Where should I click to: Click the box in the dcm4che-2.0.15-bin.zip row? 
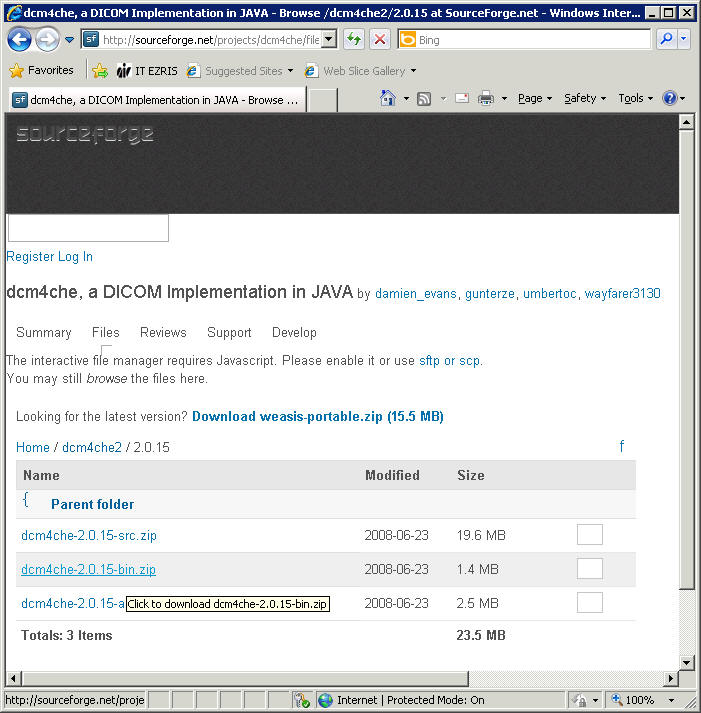(x=590, y=569)
